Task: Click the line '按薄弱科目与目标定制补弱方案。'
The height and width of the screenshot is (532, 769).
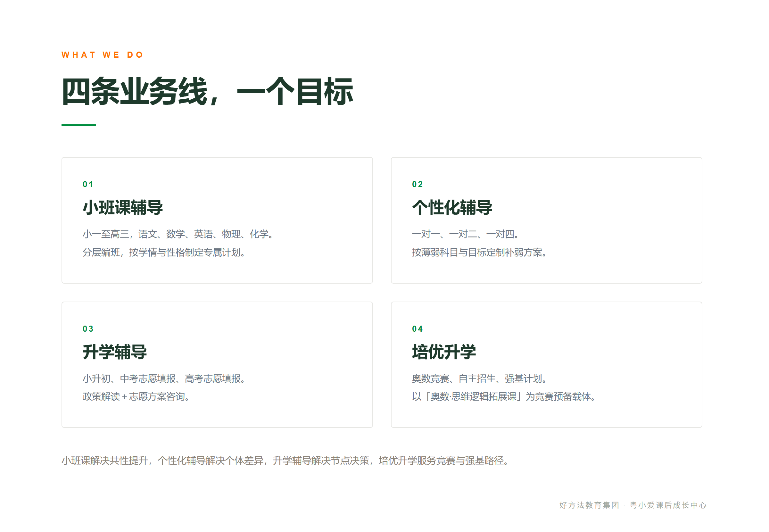Action: click(479, 252)
